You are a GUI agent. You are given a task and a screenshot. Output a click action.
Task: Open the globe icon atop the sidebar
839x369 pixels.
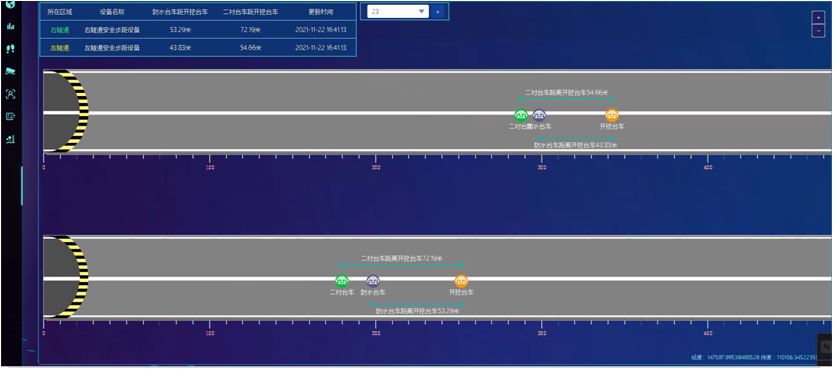point(11,4)
